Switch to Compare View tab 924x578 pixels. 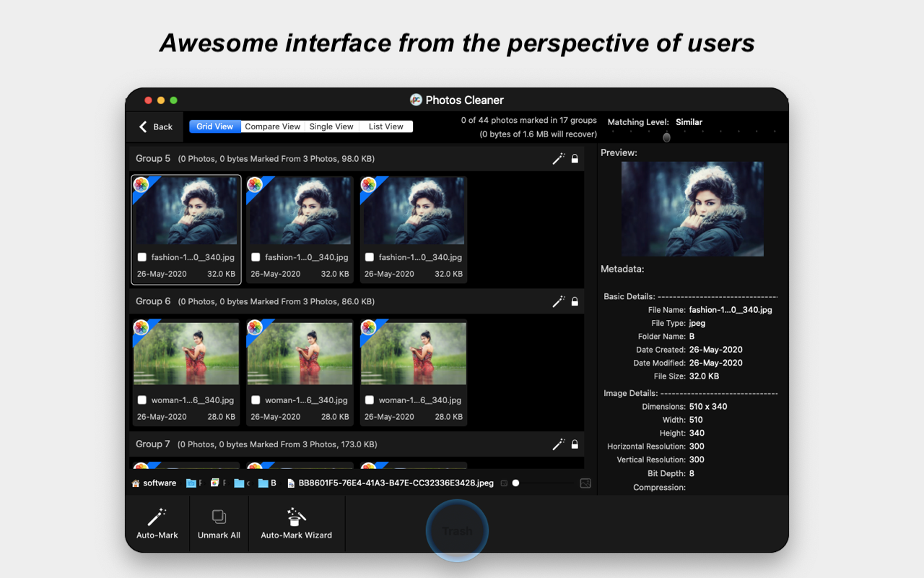[x=272, y=126]
